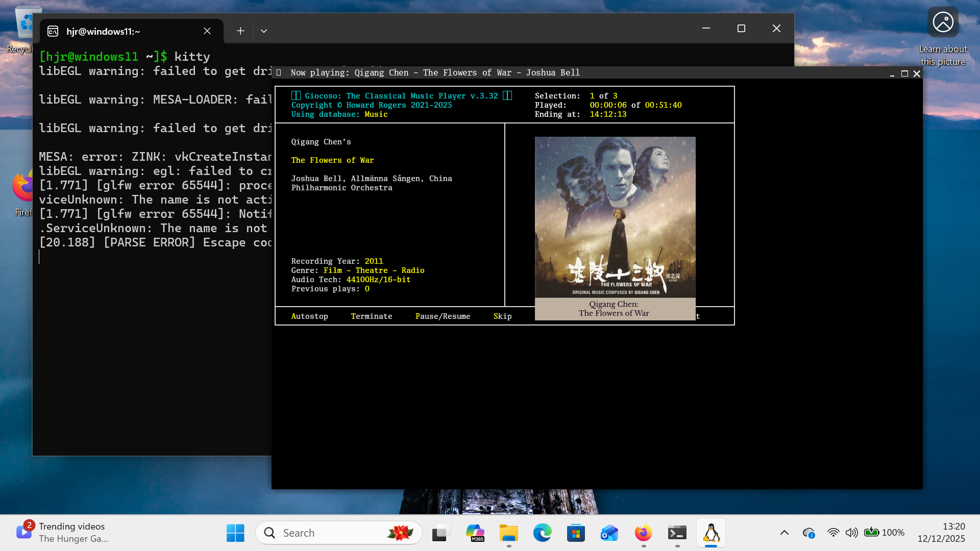Open Outlook from the taskbar

pyautogui.click(x=609, y=533)
